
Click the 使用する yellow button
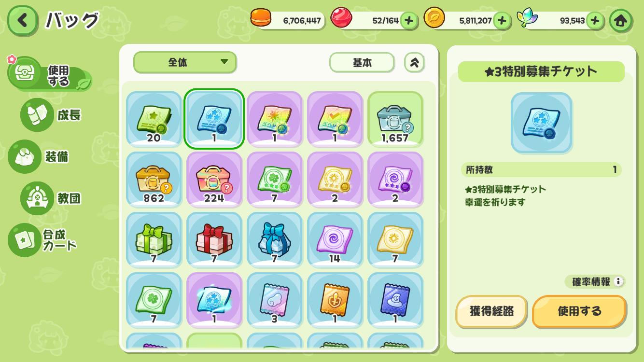point(579,311)
